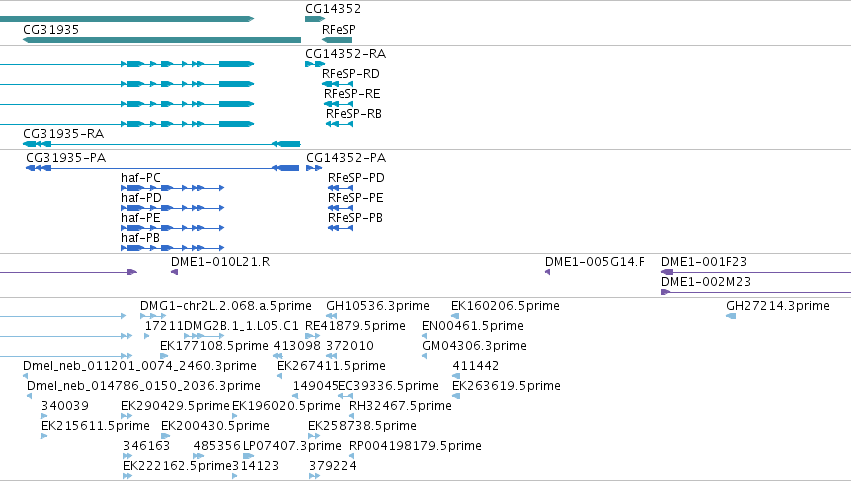Click the RFeSP-PD protein label
The height and width of the screenshot is (481, 851).
tap(356, 178)
